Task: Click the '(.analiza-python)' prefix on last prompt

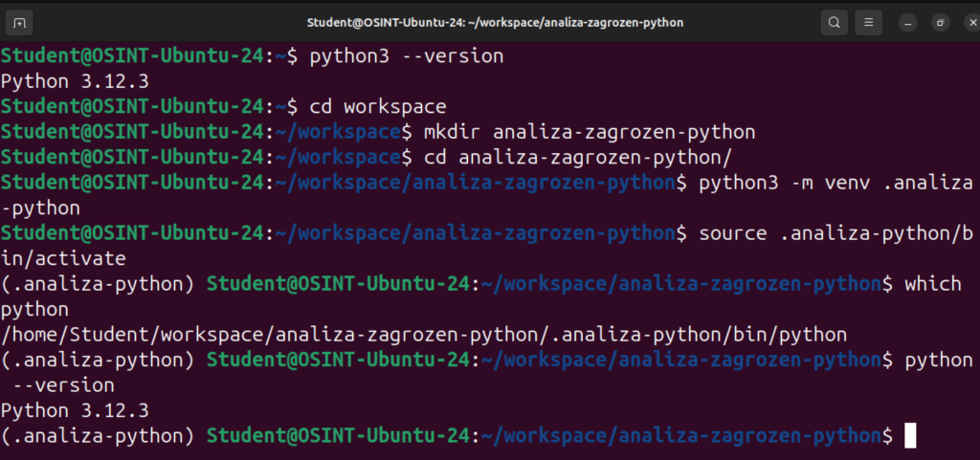Action: tap(99, 436)
